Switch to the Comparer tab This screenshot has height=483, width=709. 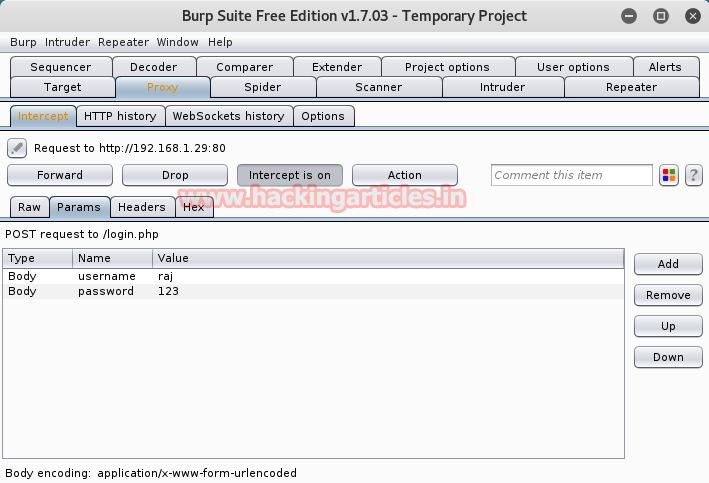pos(245,67)
